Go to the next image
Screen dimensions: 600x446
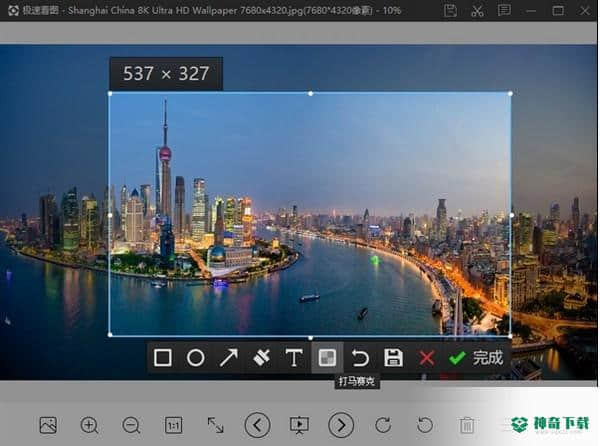coord(341,425)
